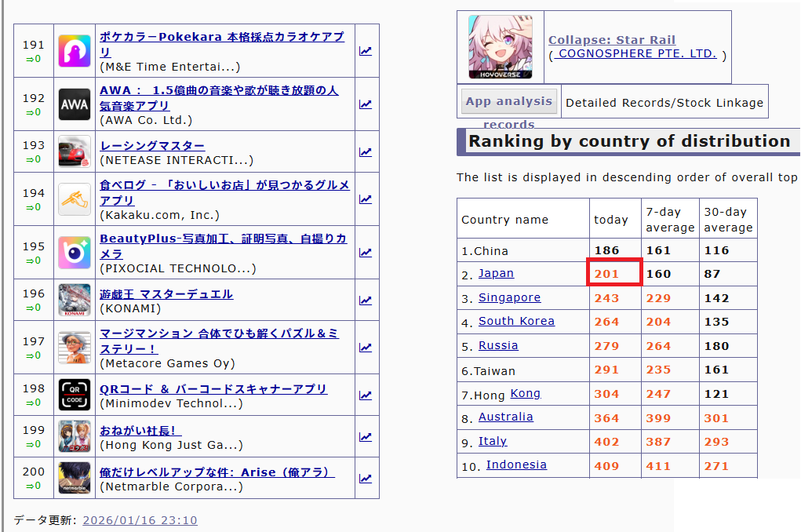Screen dimensions: 801x532
Task: Open the 俺だけレベルアップな件: Arise link
Action: [x=217, y=472]
